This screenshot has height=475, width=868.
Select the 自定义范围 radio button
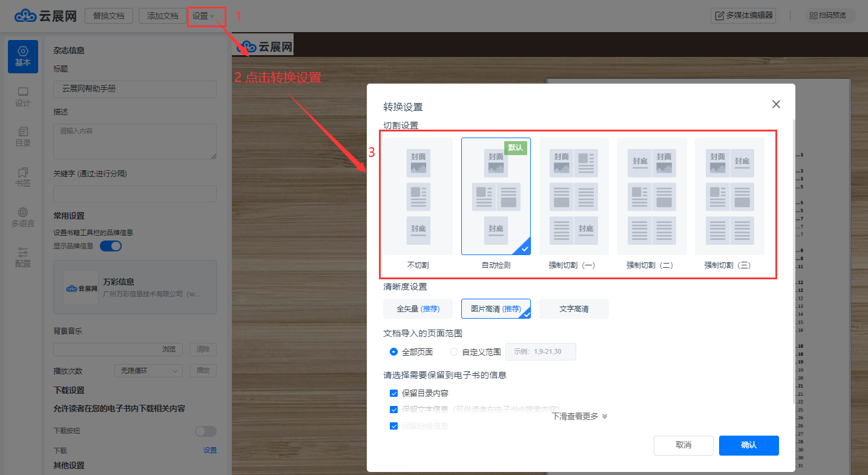455,351
